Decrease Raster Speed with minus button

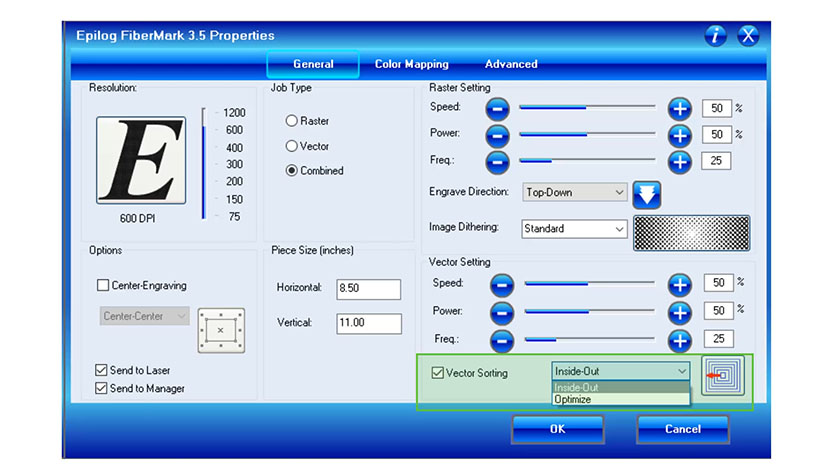[498, 108]
